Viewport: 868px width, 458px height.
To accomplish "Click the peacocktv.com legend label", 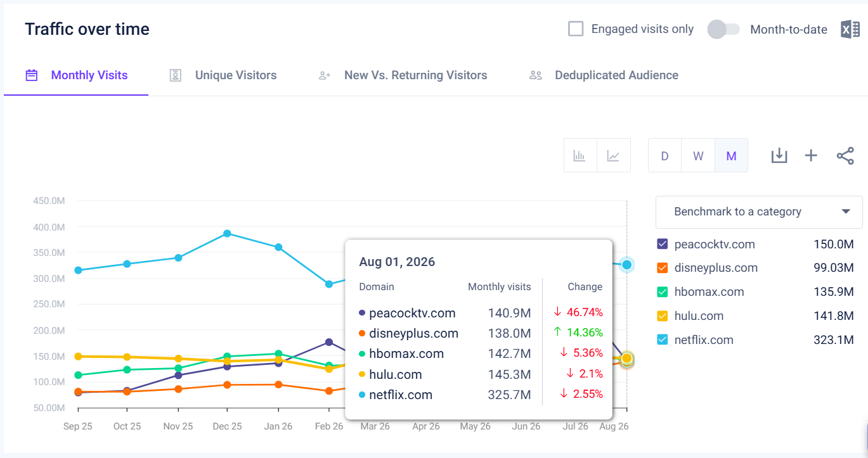I will coord(715,244).
